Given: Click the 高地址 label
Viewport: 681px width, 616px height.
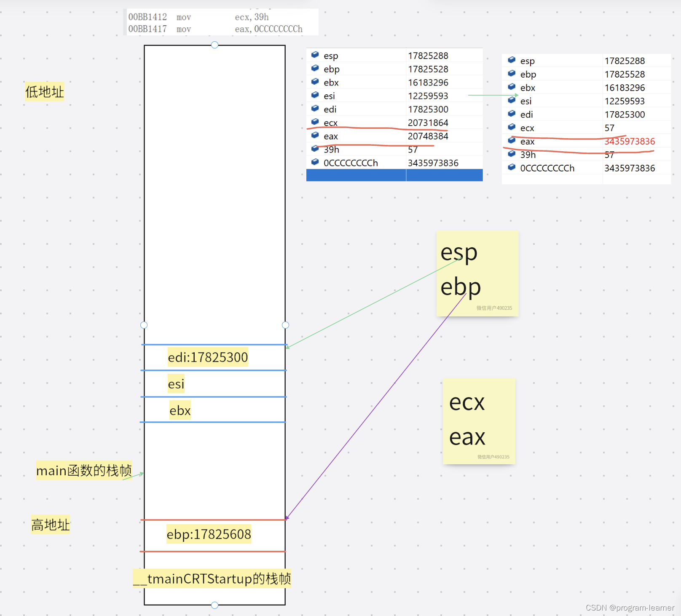Looking at the screenshot, I should click(x=51, y=525).
